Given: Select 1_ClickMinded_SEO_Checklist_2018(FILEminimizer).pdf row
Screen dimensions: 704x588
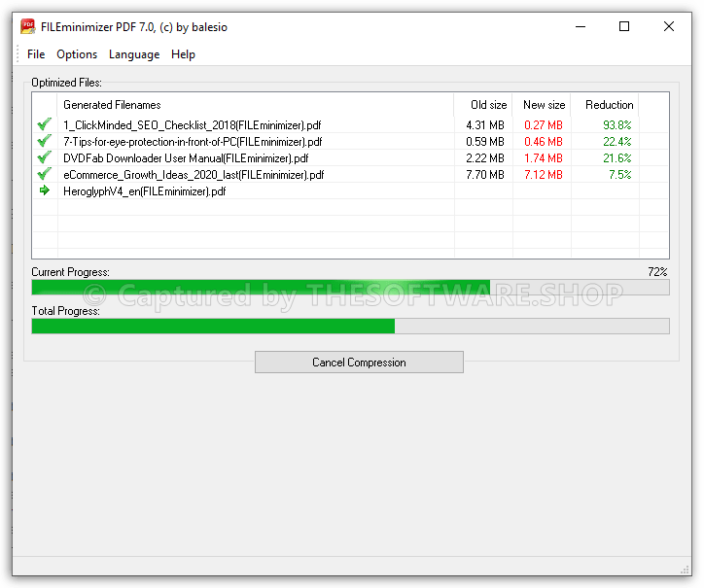Looking at the screenshot, I should coord(350,124).
